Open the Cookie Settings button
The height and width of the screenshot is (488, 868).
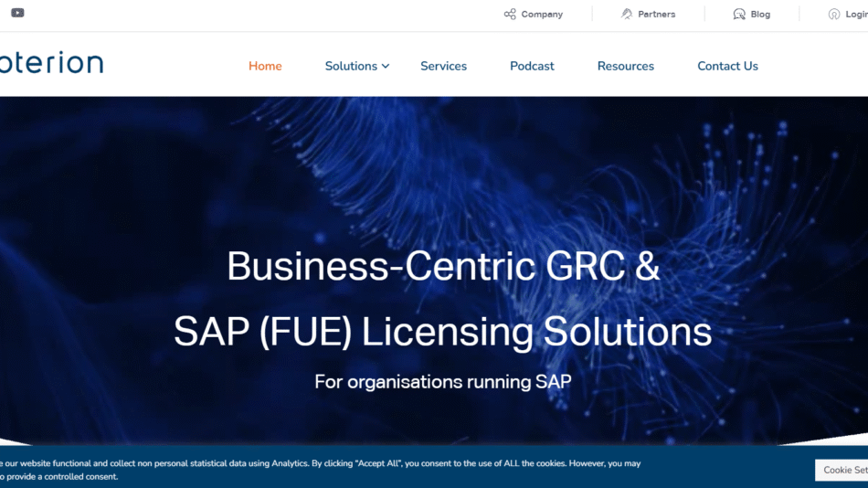tap(843, 470)
